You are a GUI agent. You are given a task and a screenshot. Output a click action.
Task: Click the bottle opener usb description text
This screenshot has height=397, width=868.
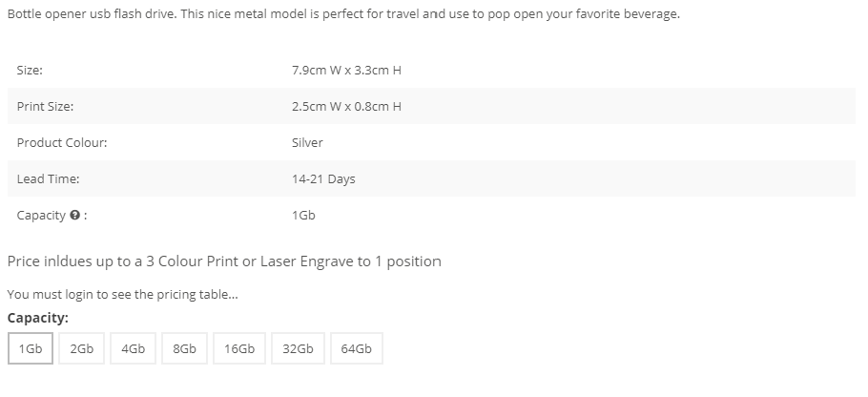(343, 14)
